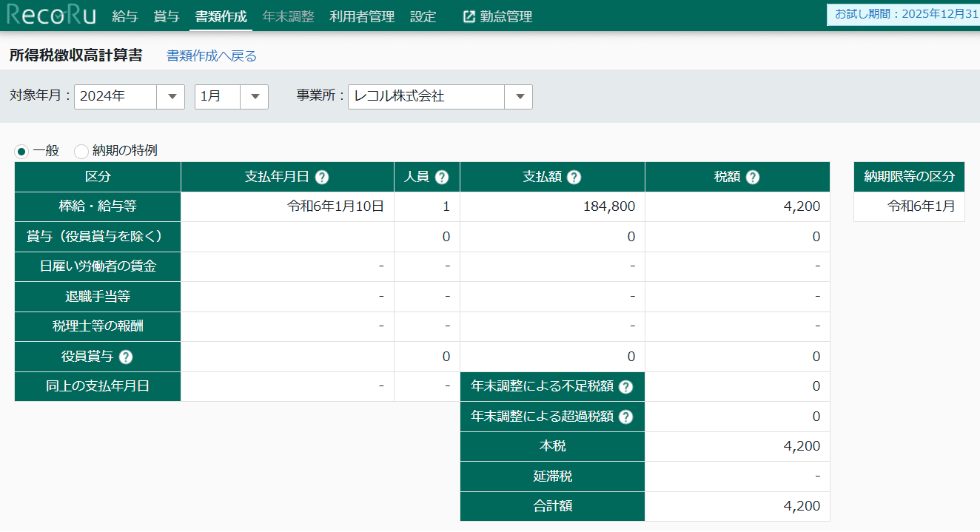Click the 退職手当等 row header

(x=98, y=297)
